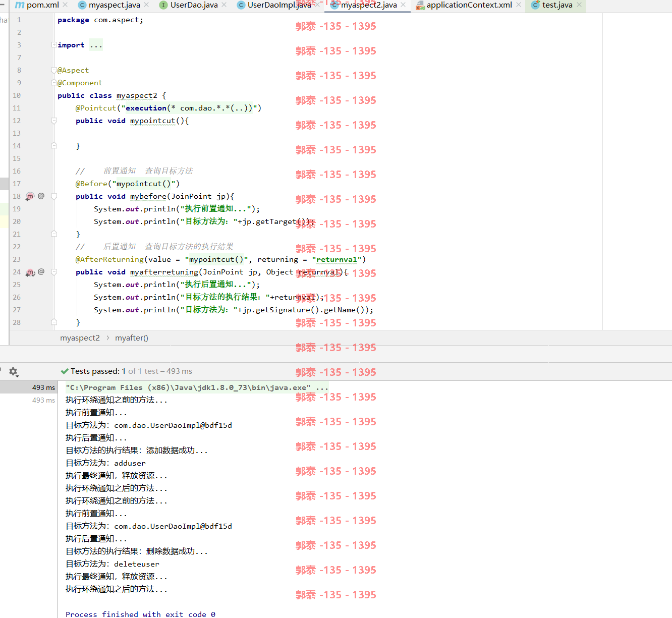The height and width of the screenshot is (618, 672).
Task: Click the class icon on the myaspect.java tab
Action: point(82,5)
